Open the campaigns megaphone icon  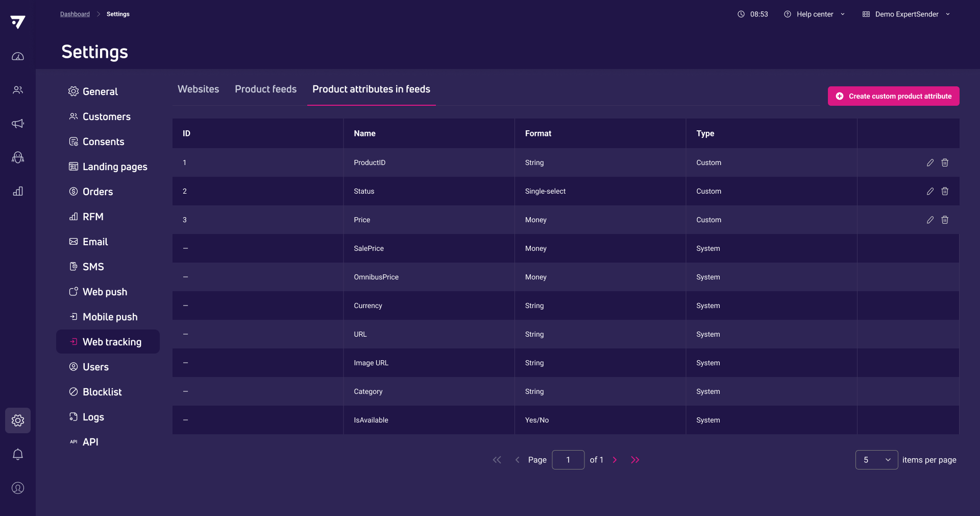click(18, 124)
